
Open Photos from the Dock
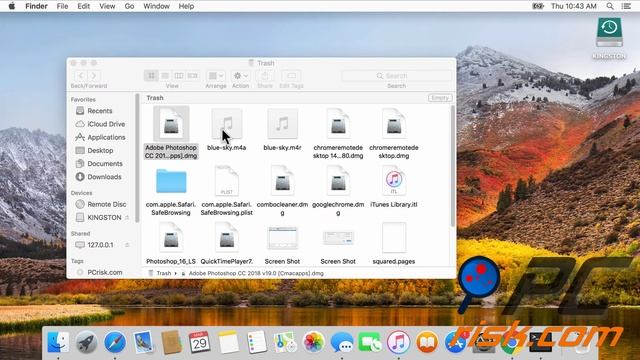point(313,342)
